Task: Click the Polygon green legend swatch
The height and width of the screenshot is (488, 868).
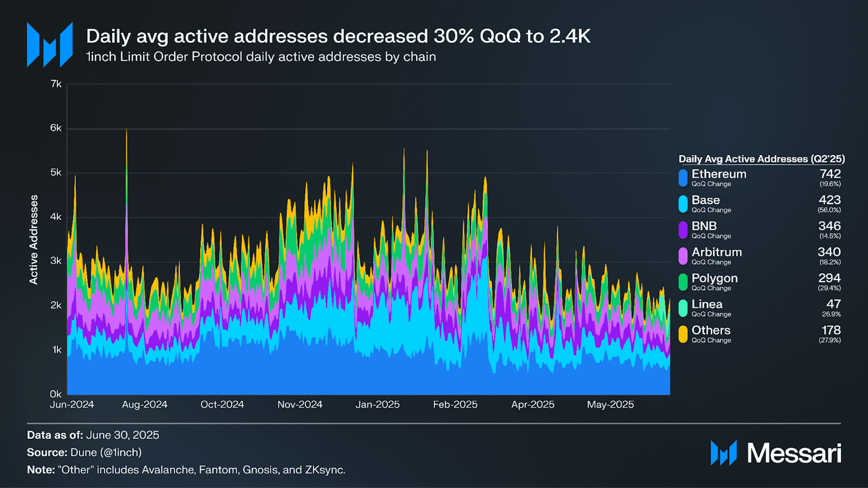Action: point(683,282)
